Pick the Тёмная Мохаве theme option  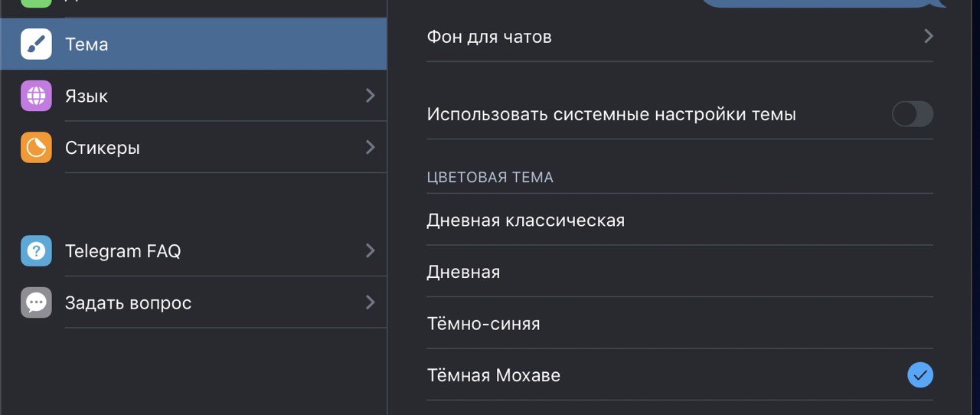pos(493,375)
